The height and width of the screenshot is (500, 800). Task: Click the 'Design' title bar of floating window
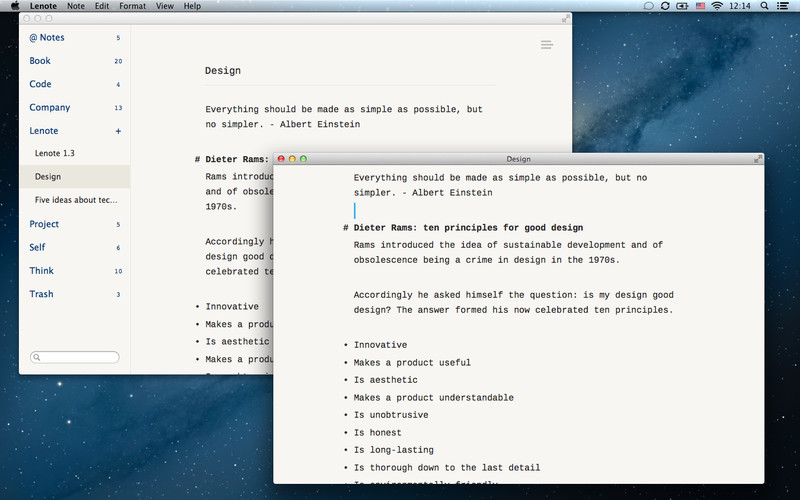point(518,159)
